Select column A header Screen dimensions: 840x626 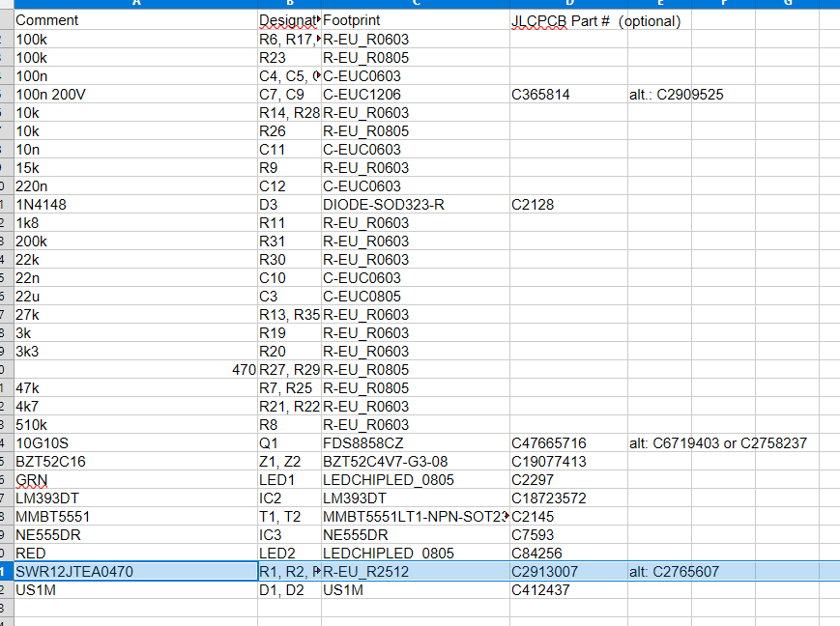click(x=135, y=4)
